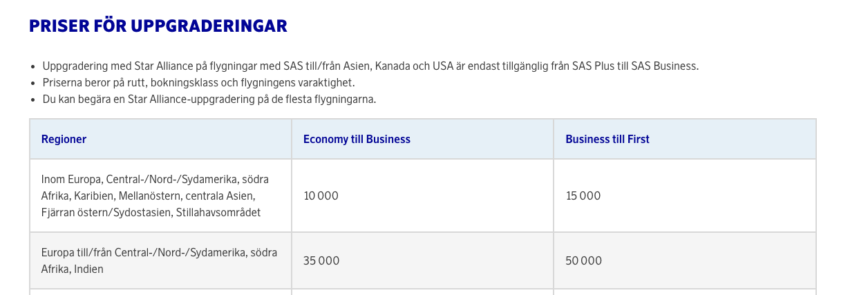The height and width of the screenshot is (295, 868).
Task: Select the 'Regioner' column header
Action: [x=64, y=139]
